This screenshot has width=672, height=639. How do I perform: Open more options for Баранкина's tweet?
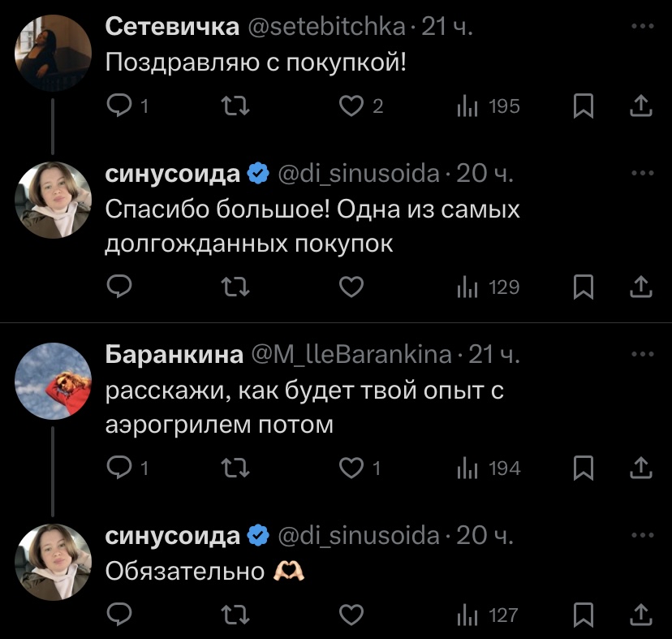tap(642, 355)
